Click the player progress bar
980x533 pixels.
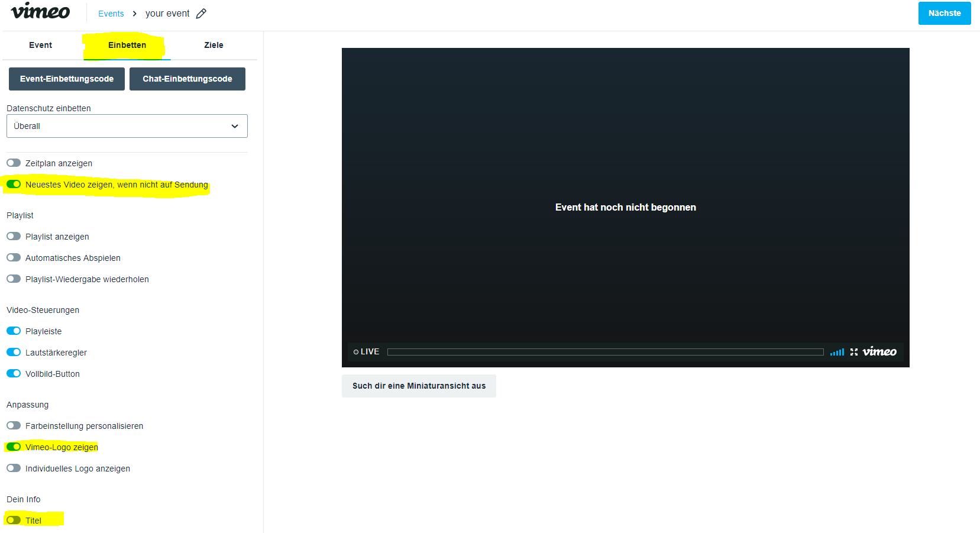tap(605, 352)
